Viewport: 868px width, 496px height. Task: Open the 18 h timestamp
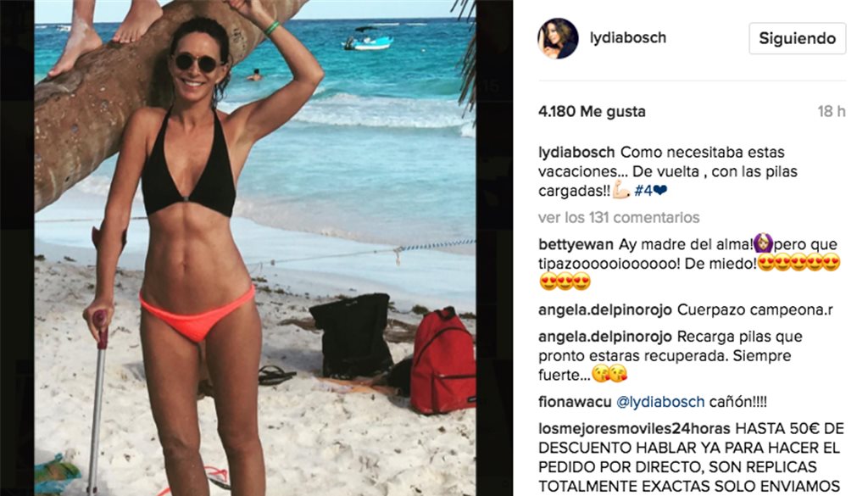coord(832,111)
